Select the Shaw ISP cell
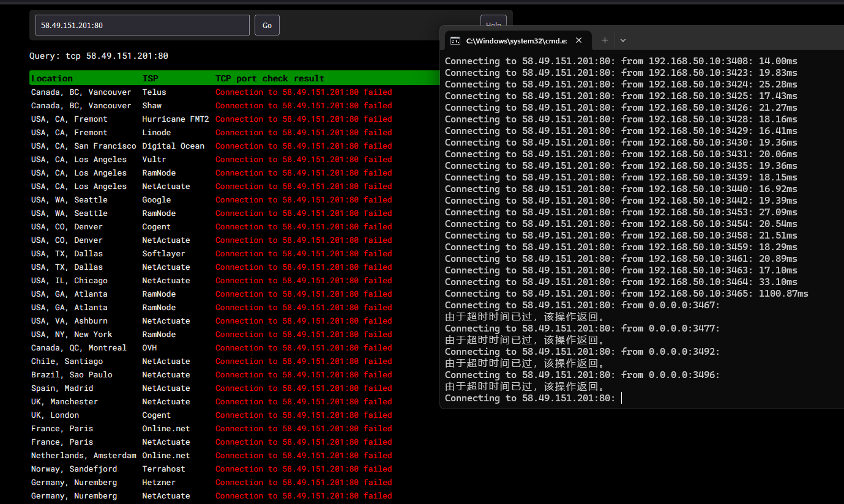Viewport: 844px width, 504px height. click(x=152, y=106)
